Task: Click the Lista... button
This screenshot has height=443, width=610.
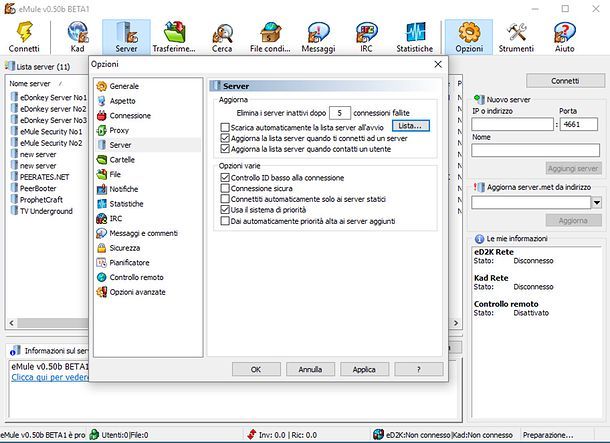Action: click(410, 126)
